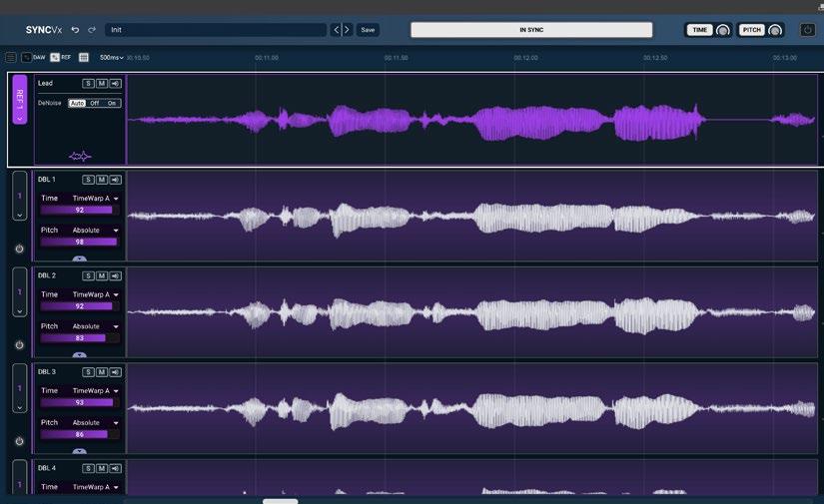Save the current preset

[368, 30]
